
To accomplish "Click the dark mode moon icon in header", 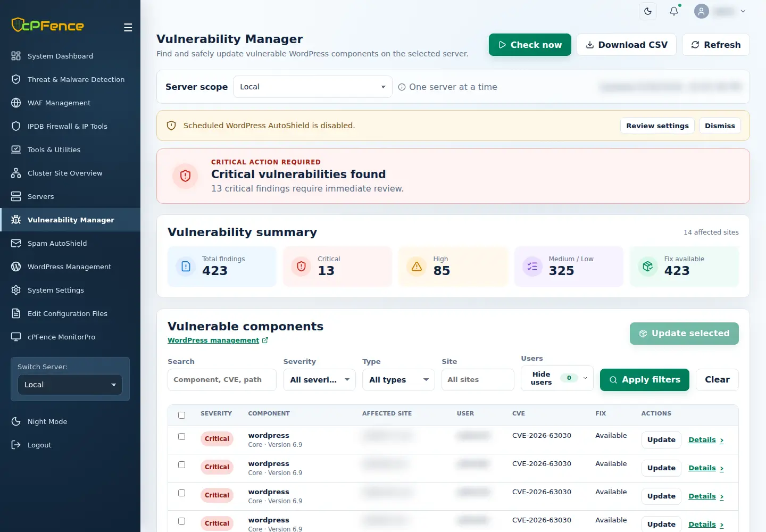I will [x=648, y=11].
